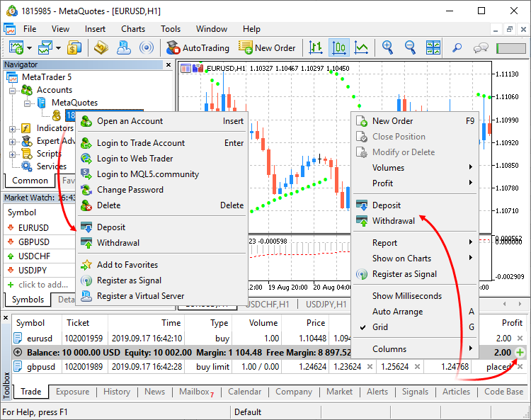This screenshot has width=531, height=420.
Task: Switch to the line chart icon
Action: point(361,48)
